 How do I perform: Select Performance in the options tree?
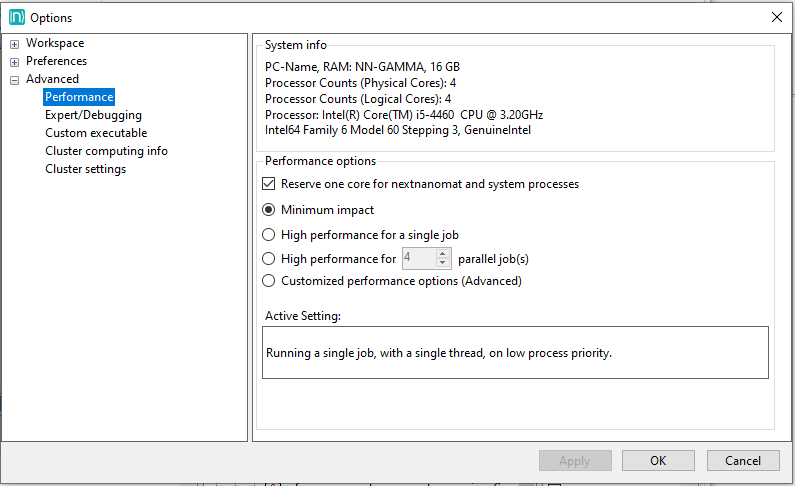click(79, 97)
